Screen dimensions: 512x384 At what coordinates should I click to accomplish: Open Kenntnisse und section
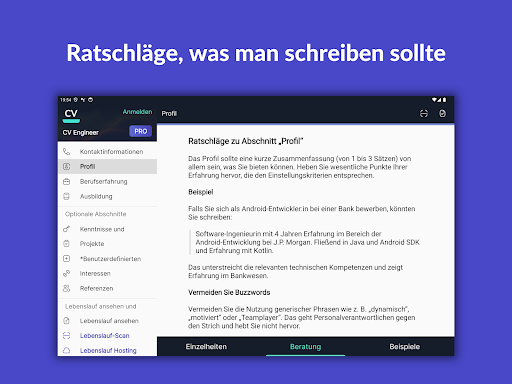click(x=107, y=229)
